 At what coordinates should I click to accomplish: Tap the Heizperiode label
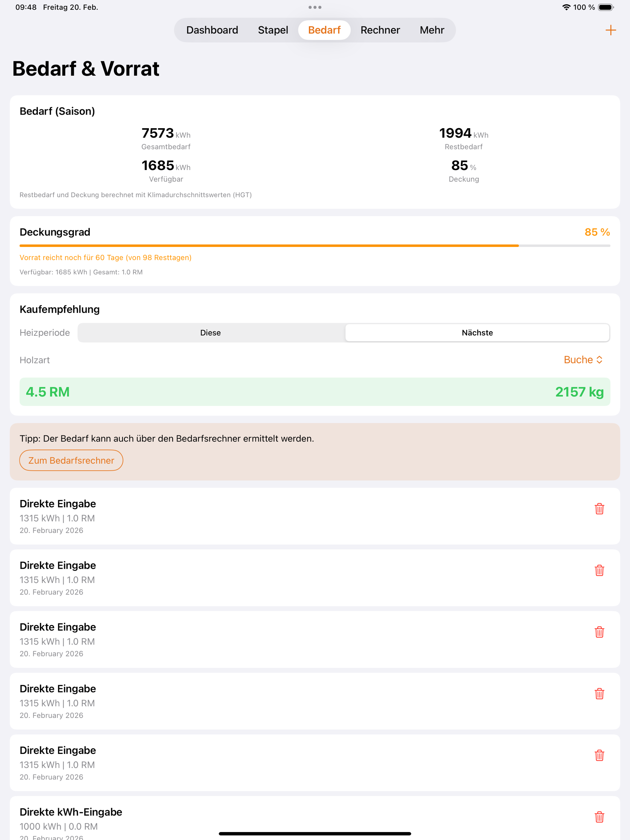tap(45, 333)
